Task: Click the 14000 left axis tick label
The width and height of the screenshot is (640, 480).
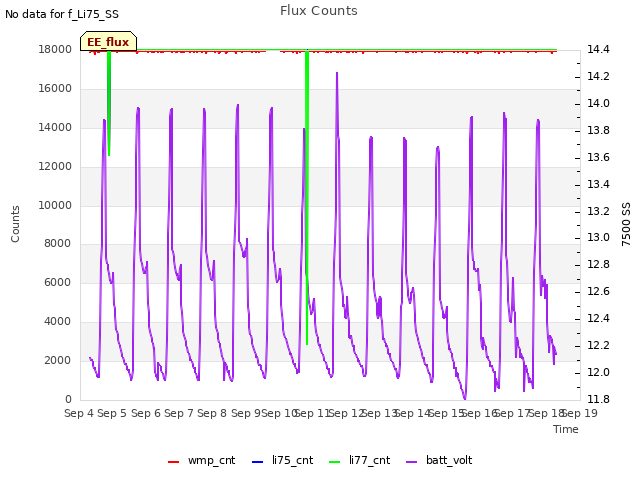Action: tap(55, 127)
